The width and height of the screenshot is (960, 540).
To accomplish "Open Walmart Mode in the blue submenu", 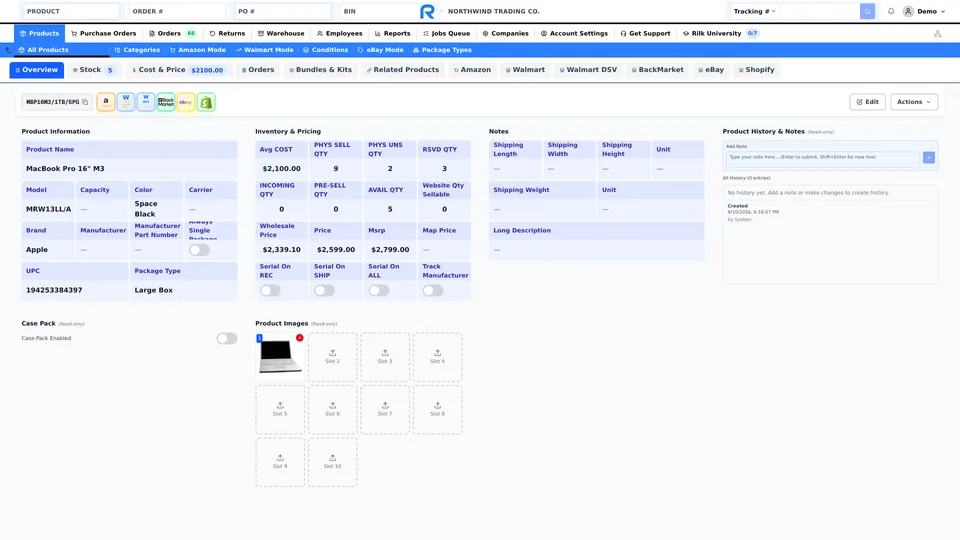I will [x=264, y=50].
